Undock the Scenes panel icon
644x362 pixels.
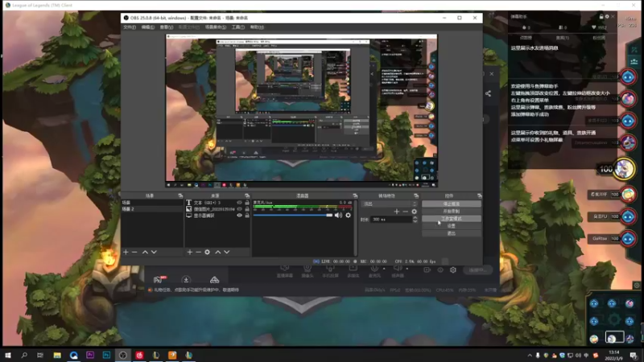tap(180, 195)
